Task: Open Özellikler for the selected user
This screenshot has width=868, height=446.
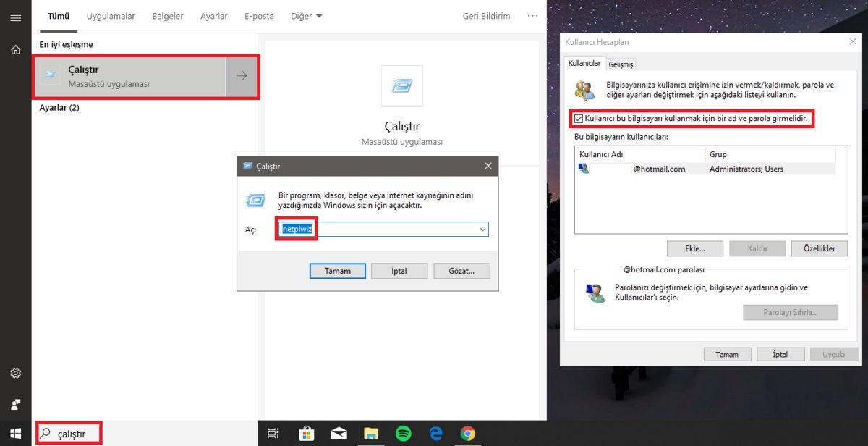Action: (819, 248)
